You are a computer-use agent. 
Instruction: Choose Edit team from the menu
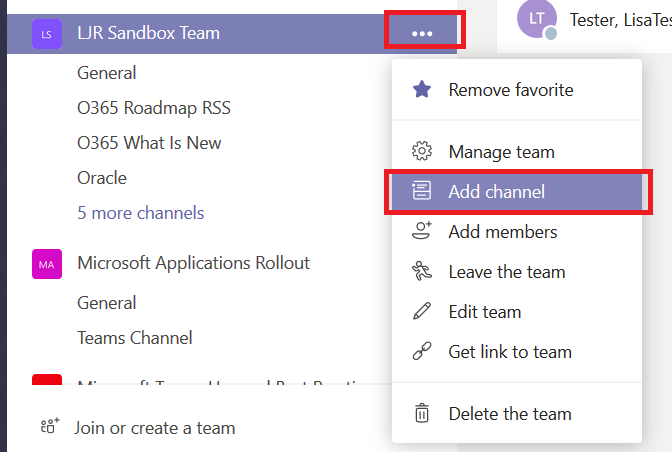[x=516, y=311]
